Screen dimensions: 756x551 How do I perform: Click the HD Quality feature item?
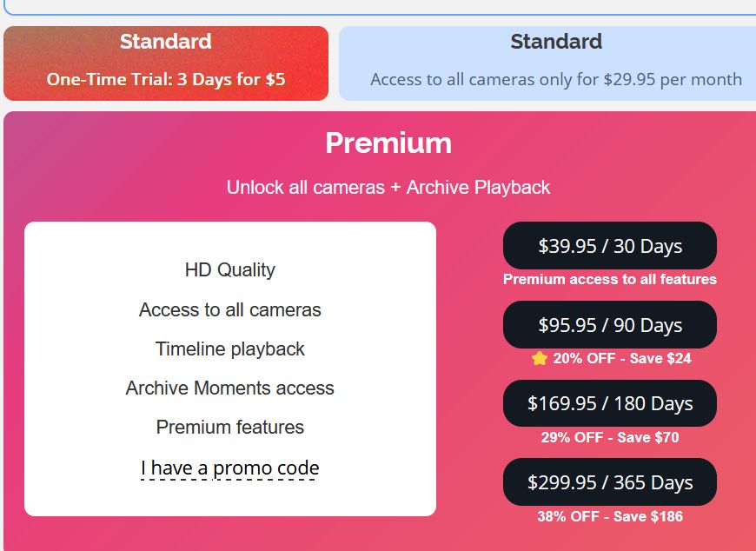coord(230,270)
